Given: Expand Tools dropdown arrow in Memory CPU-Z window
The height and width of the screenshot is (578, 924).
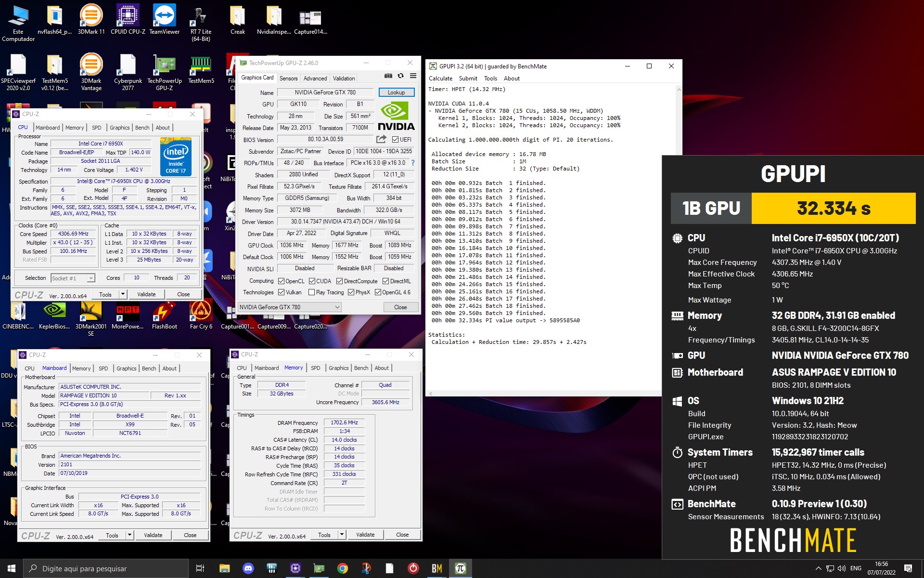Looking at the screenshot, I should [x=342, y=535].
